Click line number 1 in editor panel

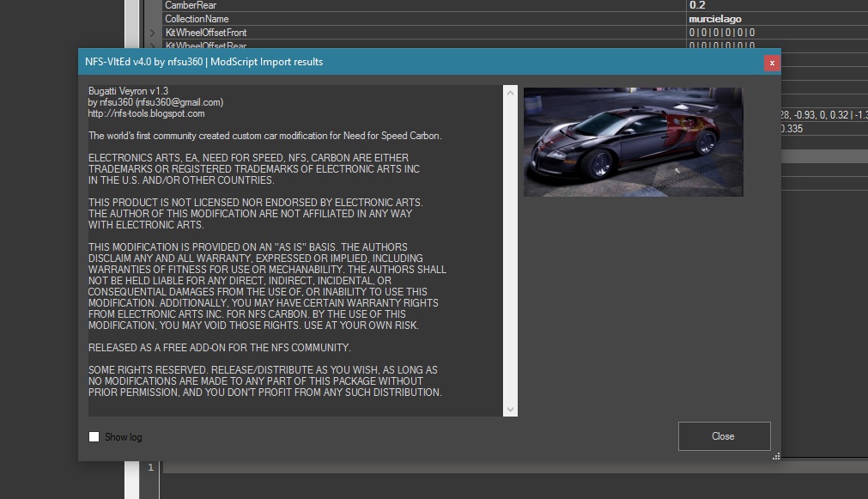tap(149, 465)
